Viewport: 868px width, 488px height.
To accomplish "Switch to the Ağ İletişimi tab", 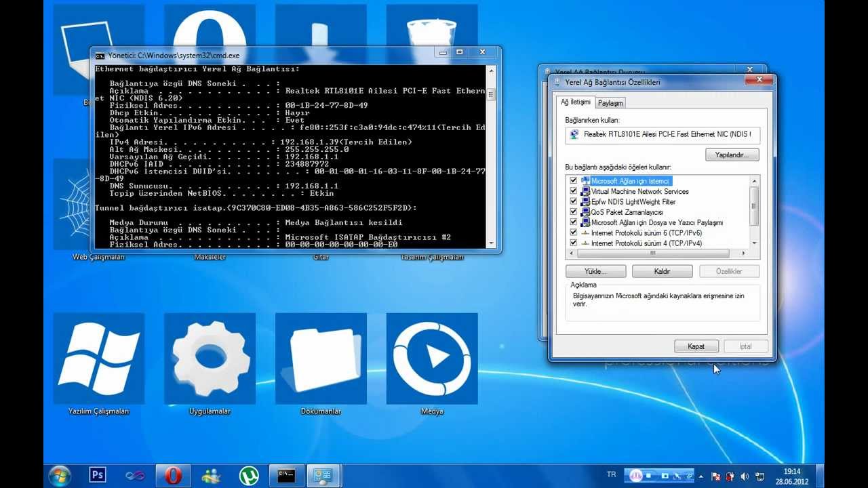I will click(x=576, y=102).
